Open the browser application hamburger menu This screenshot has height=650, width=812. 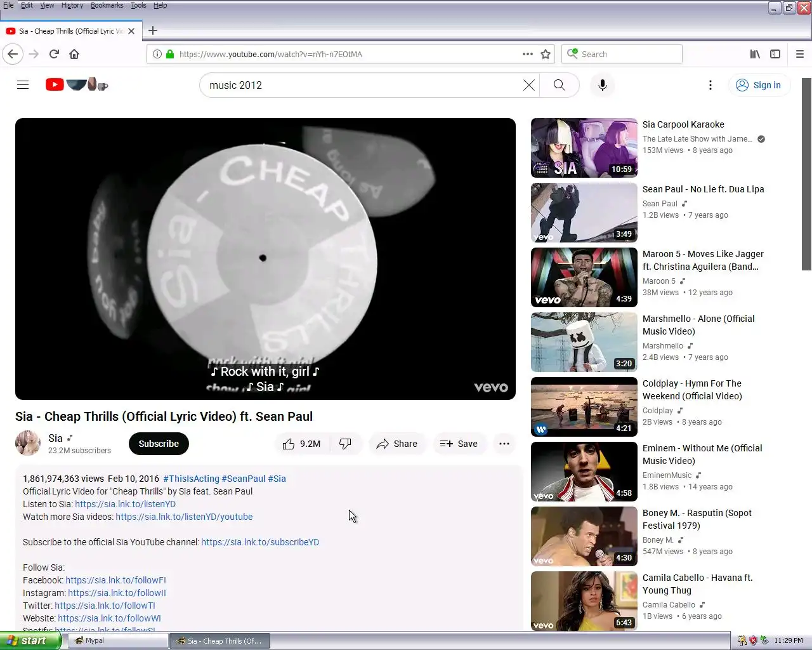[800, 54]
